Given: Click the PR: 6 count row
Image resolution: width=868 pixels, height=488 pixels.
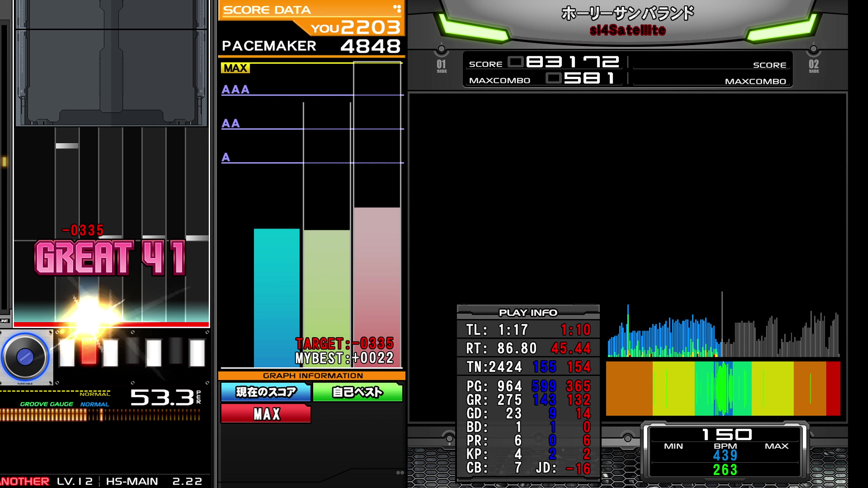Looking at the screenshot, I should pyautogui.click(x=528, y=441).
